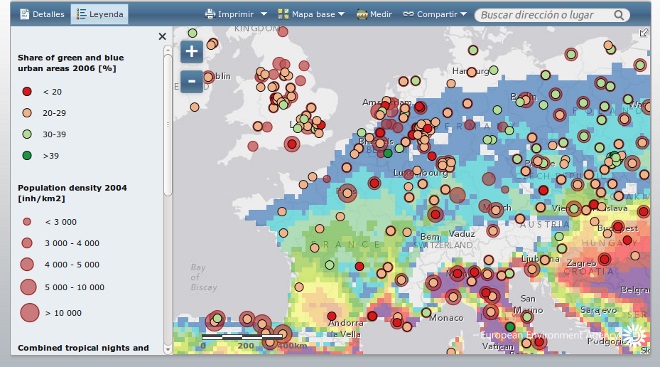Click the Leyenda list icon
The width and height of the screenshot is (660, 367).
pos(81,14)
